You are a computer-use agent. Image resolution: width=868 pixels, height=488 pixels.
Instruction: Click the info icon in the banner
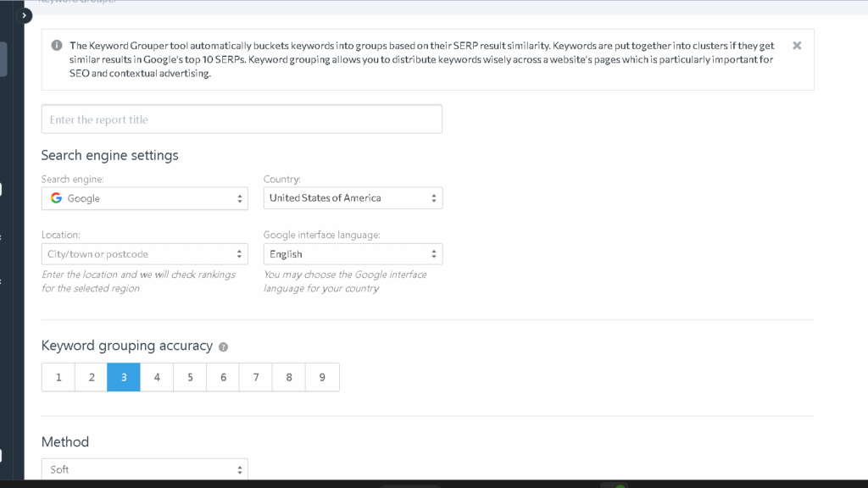click(x=56, y=46)
